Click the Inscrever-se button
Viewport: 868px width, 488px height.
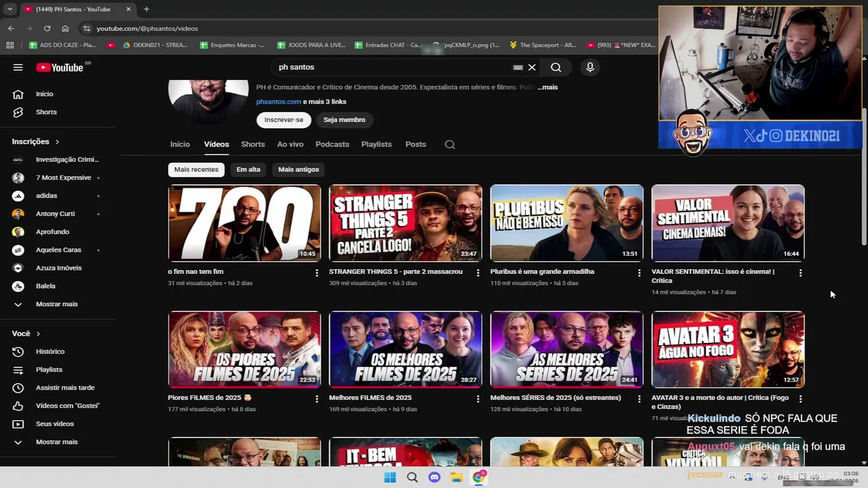point(284,120)
